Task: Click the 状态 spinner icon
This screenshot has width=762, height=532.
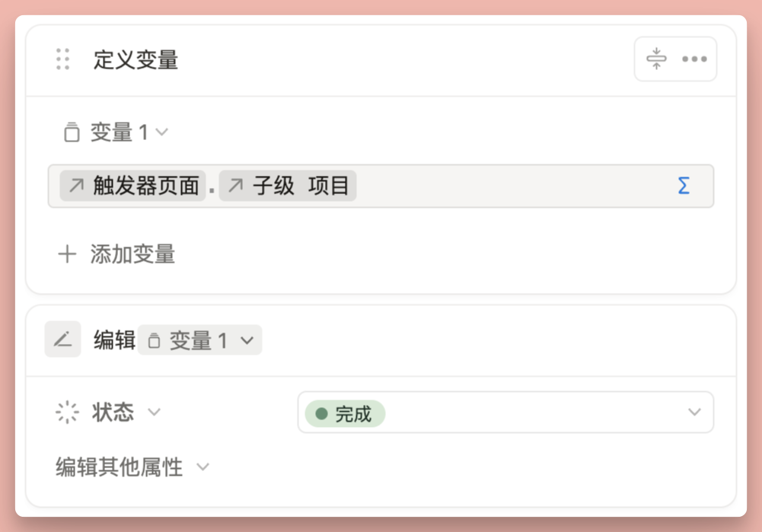Action: tap(68, 413)
